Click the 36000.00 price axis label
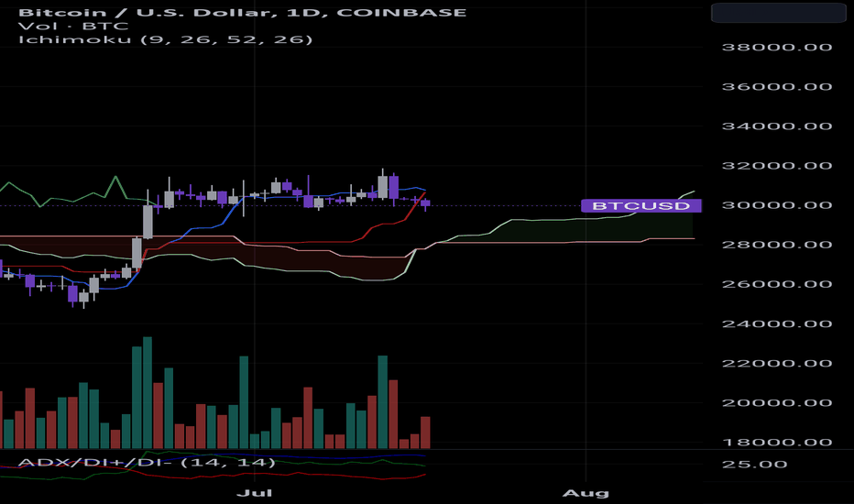The width and height of the screenshot is (854, 504). pos(777,87)
